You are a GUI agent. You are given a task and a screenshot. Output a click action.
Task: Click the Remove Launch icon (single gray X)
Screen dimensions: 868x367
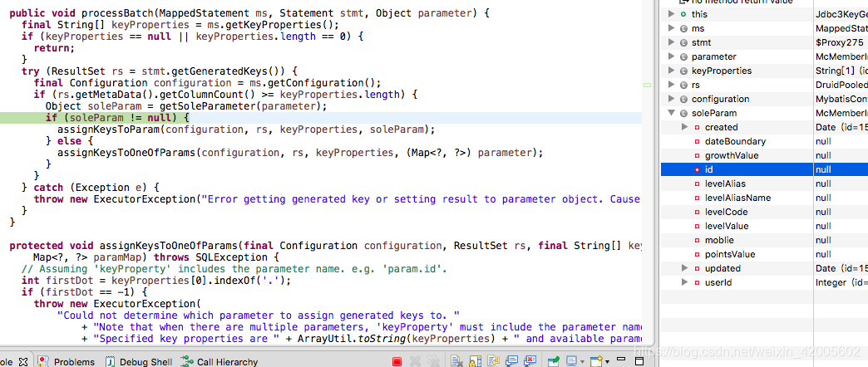pyautogui.click(x=415, y=361)
